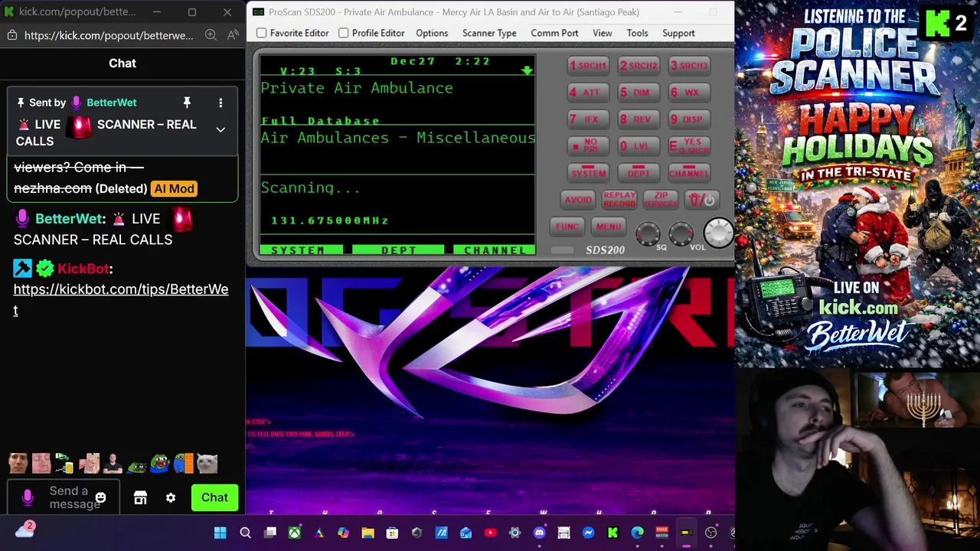This screenshot has width=980, height=551.
Task: Open Windows Start menu
Action: [220, 533]
